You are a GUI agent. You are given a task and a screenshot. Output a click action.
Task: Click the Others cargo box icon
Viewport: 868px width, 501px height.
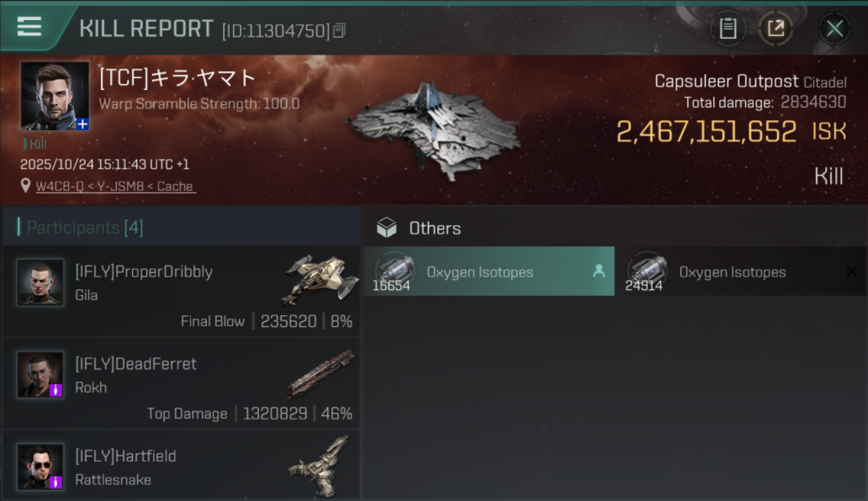(387, 228)
